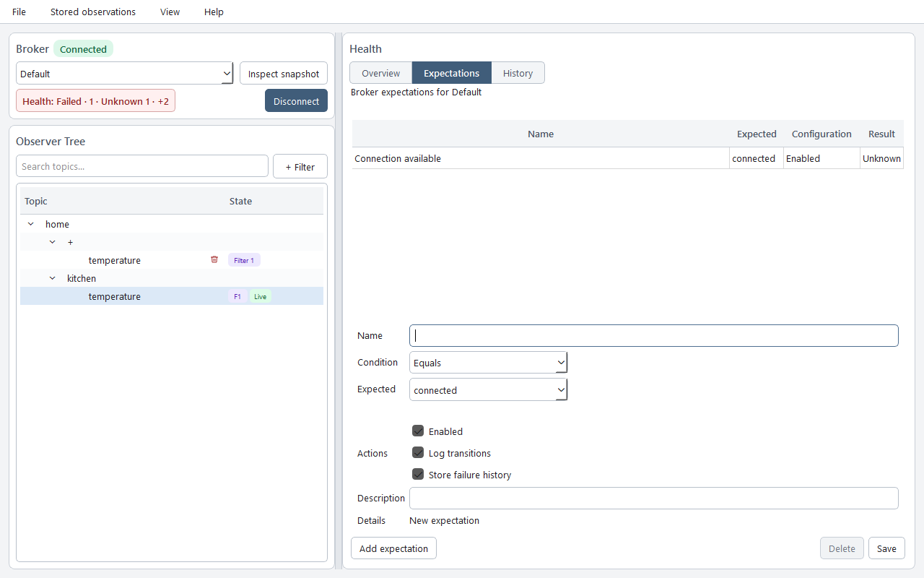This screenshot has width=924, height=578.
Task: Switch to the Overview tab
Action: pos(381,73)
